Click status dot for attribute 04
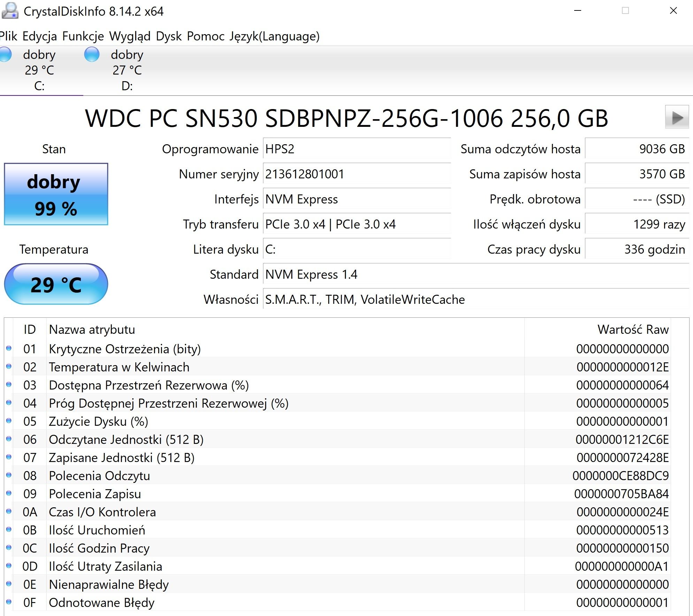 9,403
